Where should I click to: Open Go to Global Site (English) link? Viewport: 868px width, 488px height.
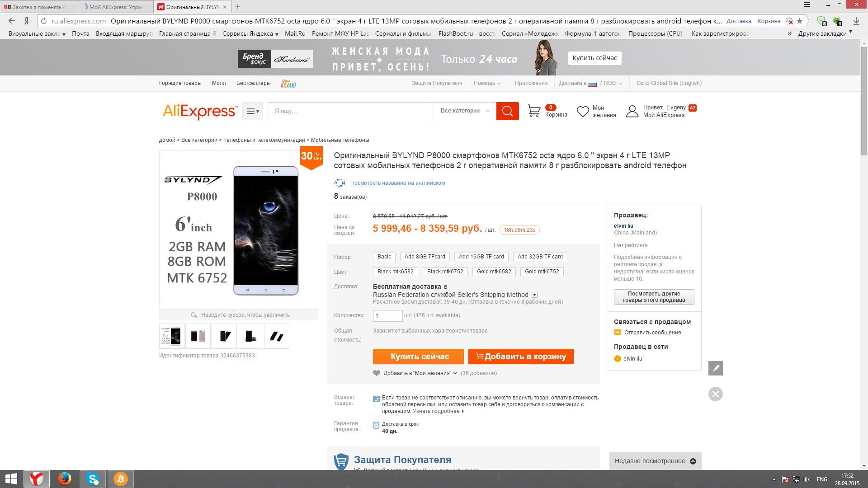(x=669, y=83)
